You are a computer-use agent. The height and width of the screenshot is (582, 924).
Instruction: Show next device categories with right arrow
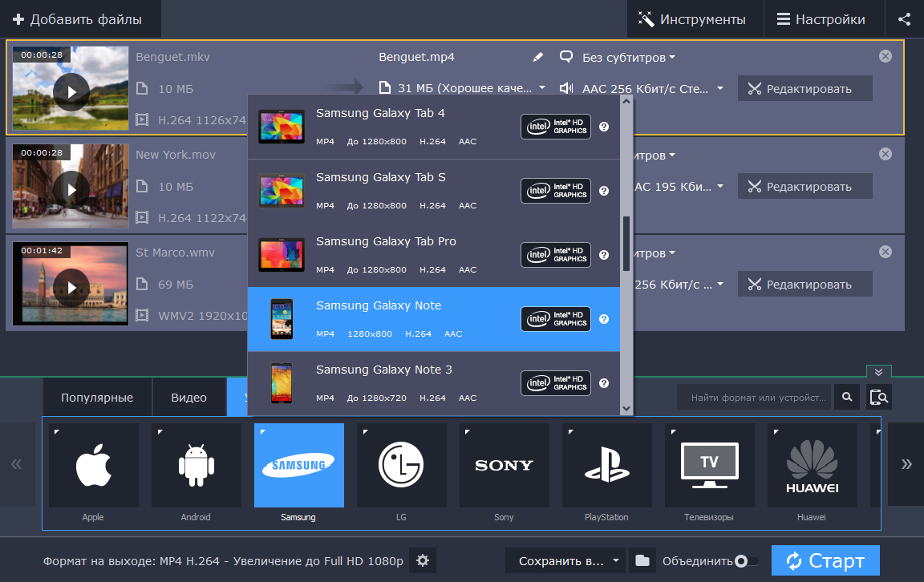point(906,464)
